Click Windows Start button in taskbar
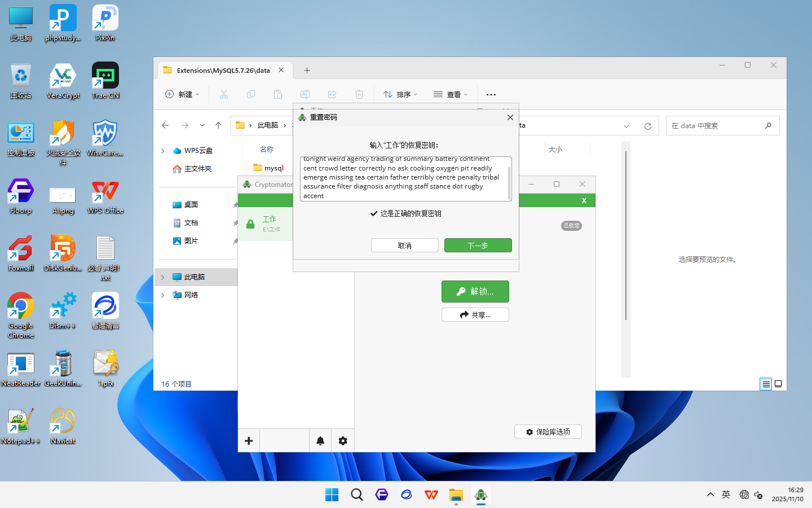This screenshot has width=812, height=508. pos(332,495)
